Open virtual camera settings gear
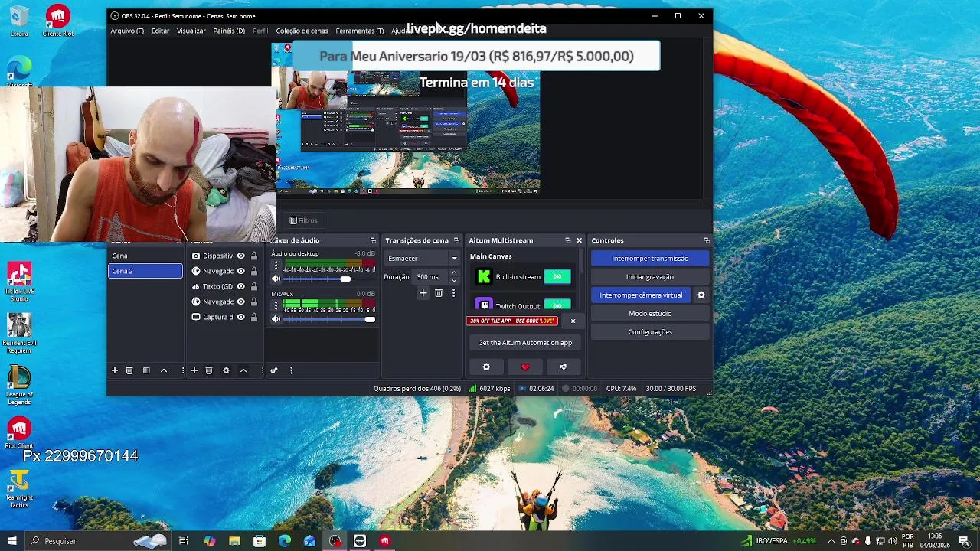Viewport: 980px width, 551px height. point(701,295)
